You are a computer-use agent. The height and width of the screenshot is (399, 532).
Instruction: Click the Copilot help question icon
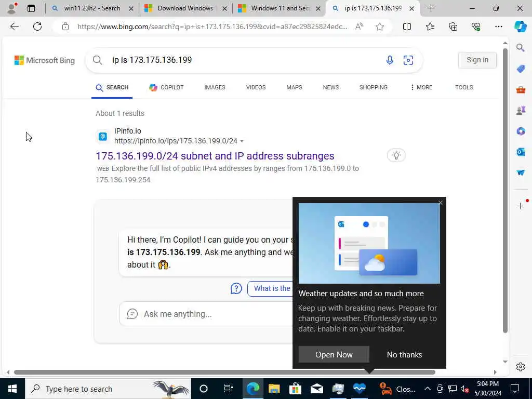(236, 289)
